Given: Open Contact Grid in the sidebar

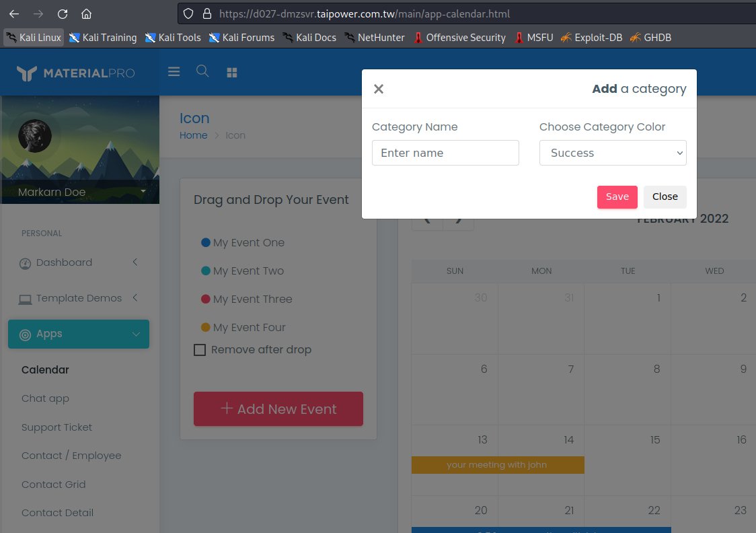Looking at the screenshot, I should point(54,485).
